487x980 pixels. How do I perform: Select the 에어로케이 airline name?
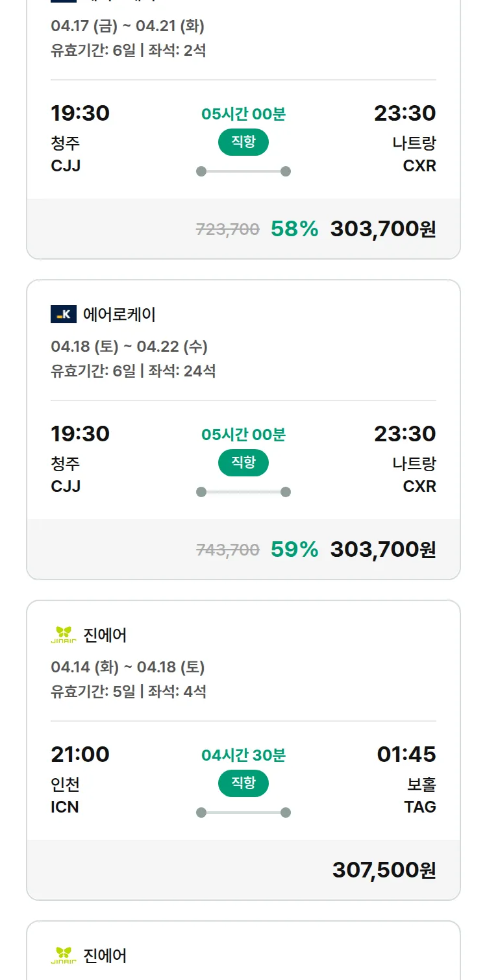click(x=119, y=315)
